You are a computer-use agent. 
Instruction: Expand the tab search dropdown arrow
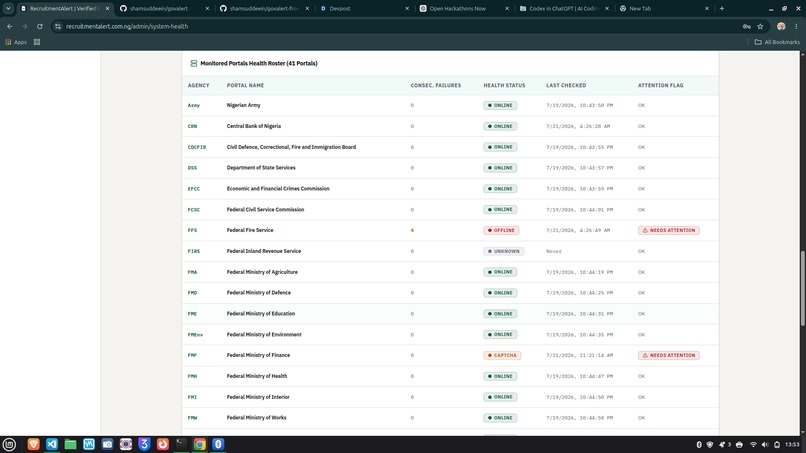click(8, 8)
